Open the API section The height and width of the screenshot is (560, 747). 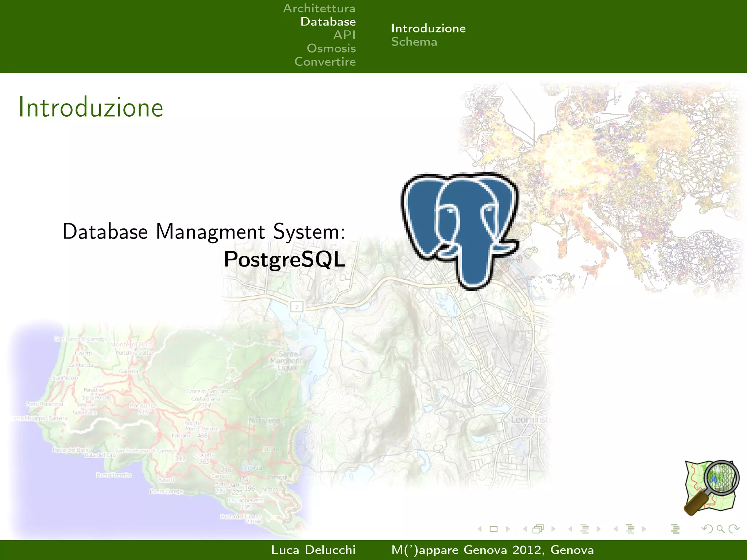click(344, 35)
